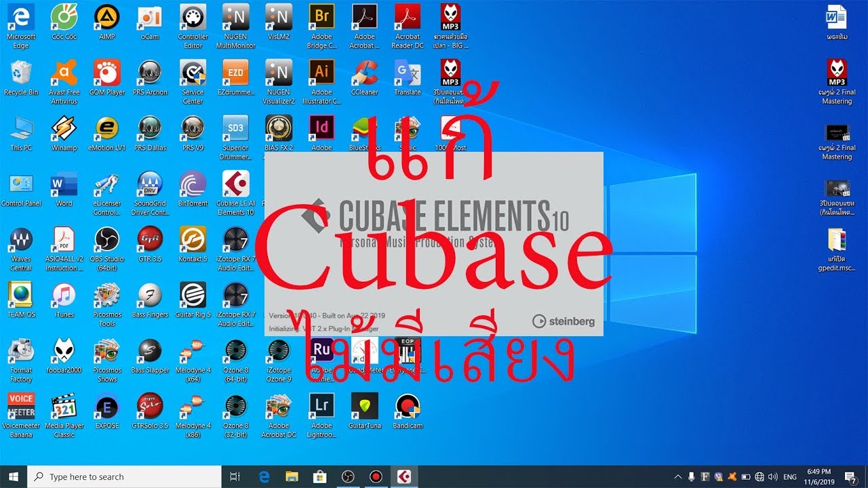
Task: Click the 'Type here to search' box
Action: (123, 476)
